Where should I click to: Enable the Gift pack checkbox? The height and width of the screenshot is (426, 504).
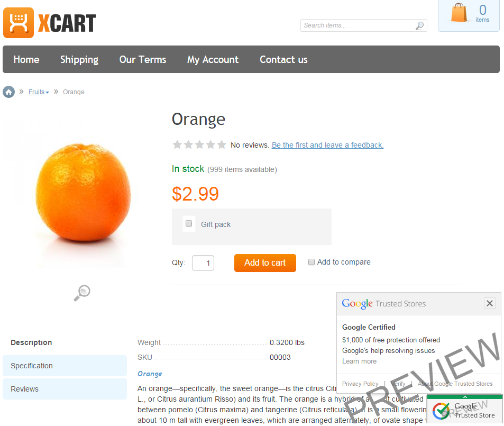(x=189, y=223)
